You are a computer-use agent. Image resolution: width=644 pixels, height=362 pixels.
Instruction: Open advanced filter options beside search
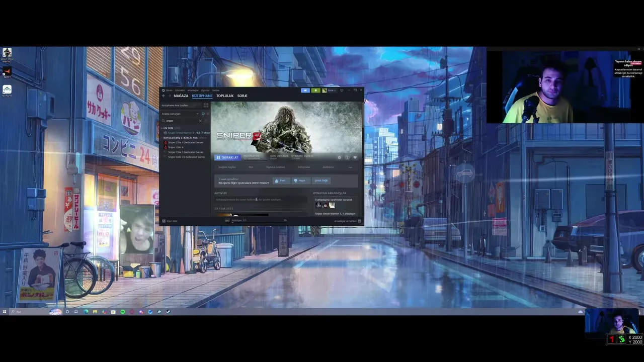206,121
